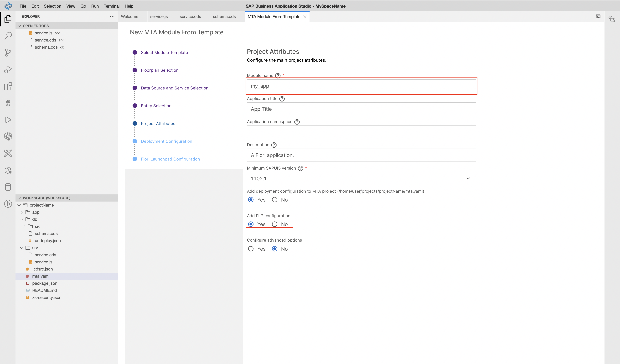
Task: Click the help icon next to Application title
Action: point(282,99)
